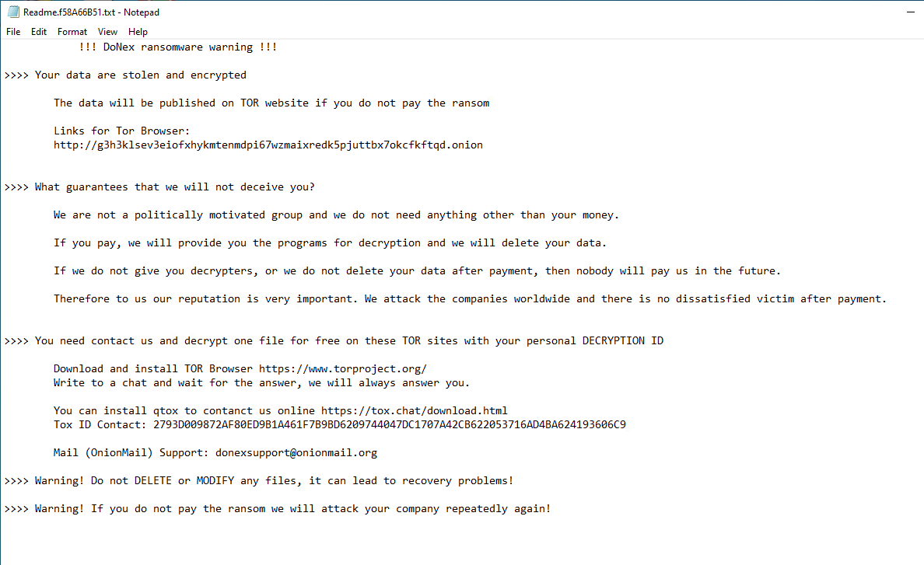Open the File menu
The width and height of the screenshot is (924, 565).
click(x=13, y=32)
